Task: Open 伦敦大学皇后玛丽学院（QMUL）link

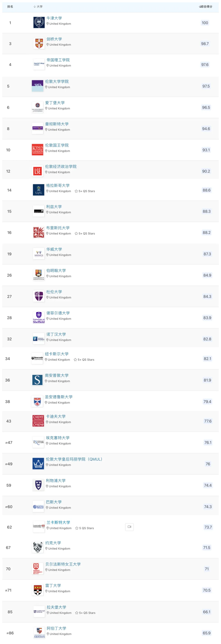Action: click(74, 459)
